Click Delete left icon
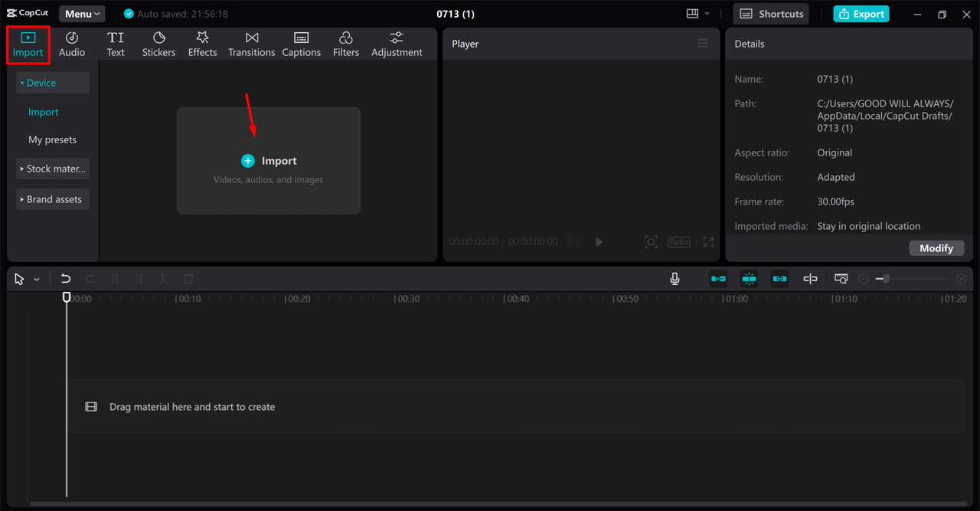The width and height of the screenshot is (980, 511). (x=139, y=279)
